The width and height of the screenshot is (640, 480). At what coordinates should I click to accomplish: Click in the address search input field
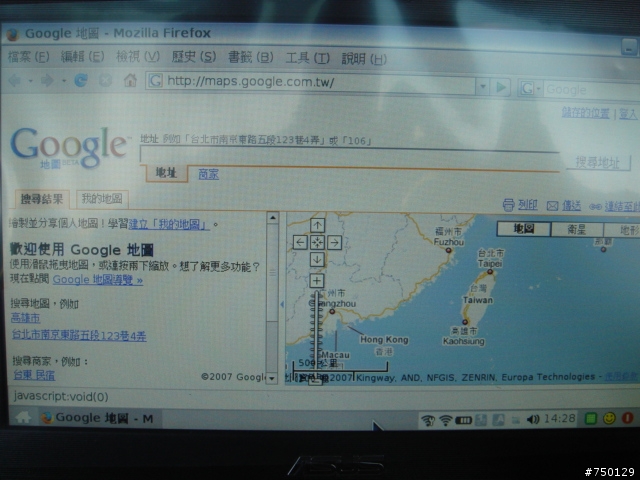point(349,156)
